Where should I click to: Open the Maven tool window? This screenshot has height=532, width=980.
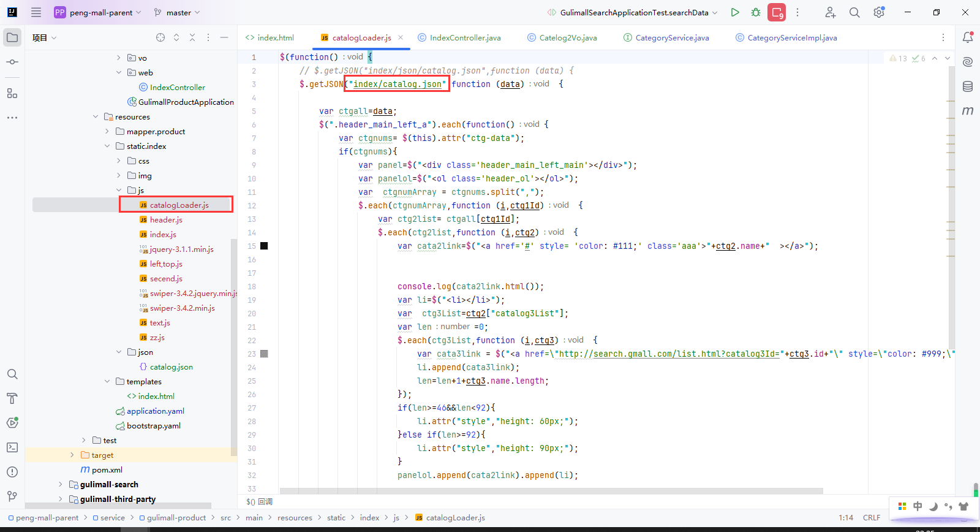pyautogui.click(x=968, y=111)
